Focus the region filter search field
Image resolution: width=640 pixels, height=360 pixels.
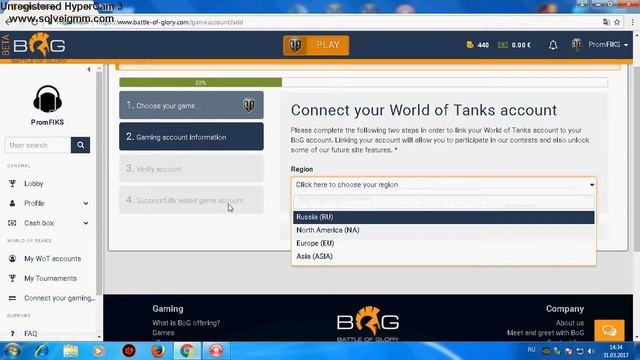(x=444, y=202)
